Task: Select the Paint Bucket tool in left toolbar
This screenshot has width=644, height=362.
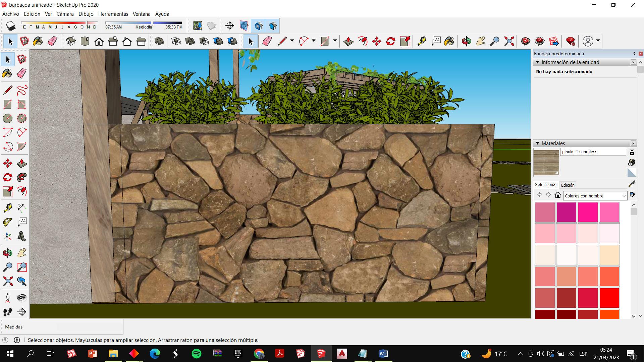Action: coord(7,73)
